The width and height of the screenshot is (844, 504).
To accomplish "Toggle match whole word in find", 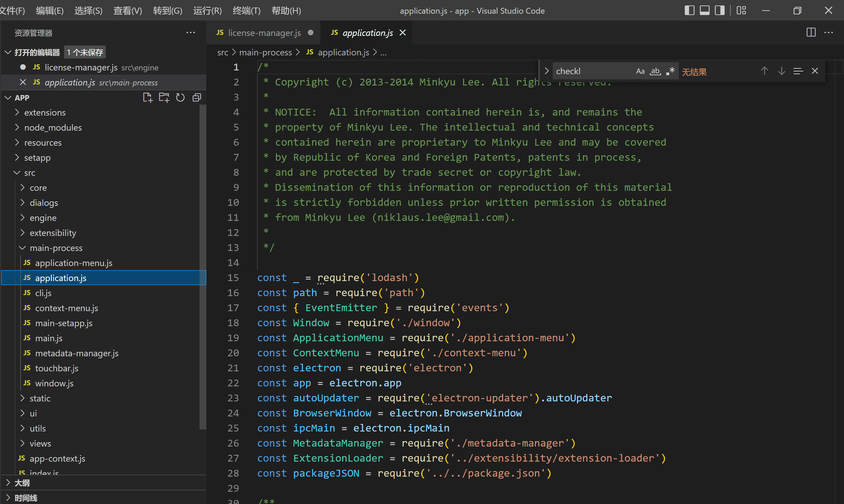I will coord(655,71).
